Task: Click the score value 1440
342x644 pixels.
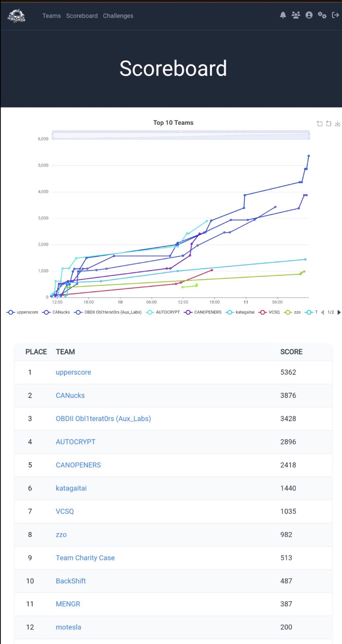Action: (x=288, y=488)
